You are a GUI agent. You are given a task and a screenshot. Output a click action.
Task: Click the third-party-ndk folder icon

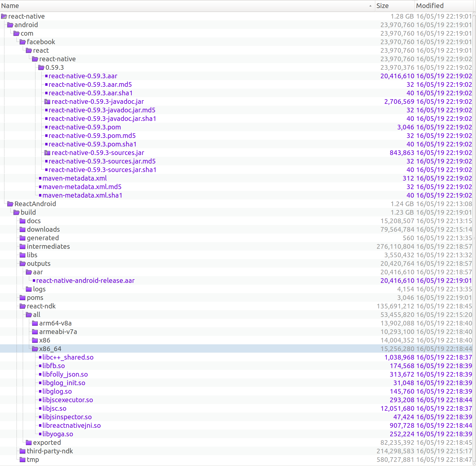tap(22, 451)
